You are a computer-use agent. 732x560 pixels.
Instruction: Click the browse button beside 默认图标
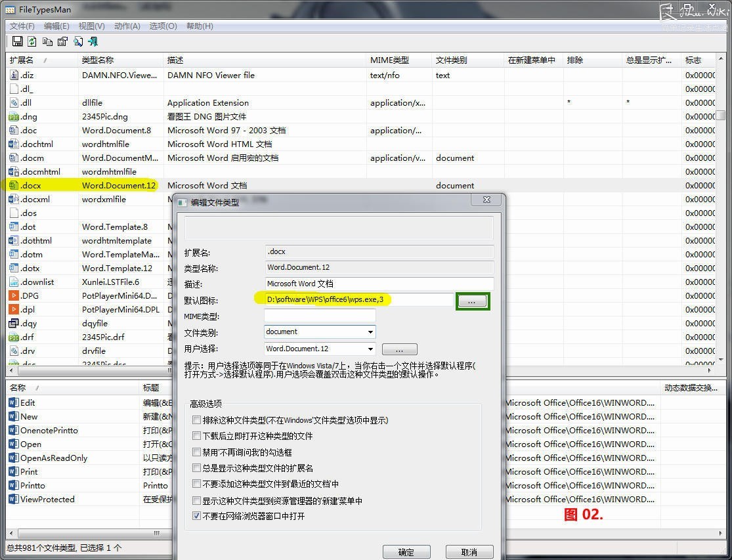472,301
